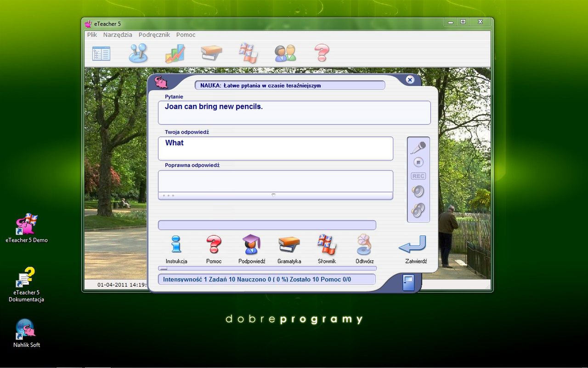This screenshot has height=368, width=588.
Task: Click the REC button
Action: point(418,176)
